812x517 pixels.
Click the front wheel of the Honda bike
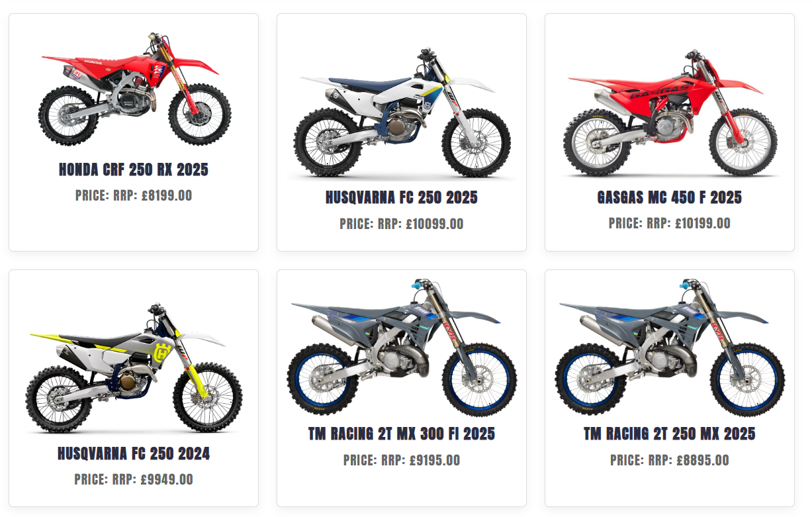pos(200,114)
